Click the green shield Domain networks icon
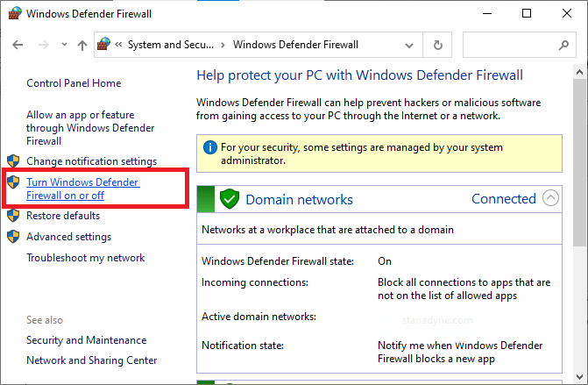This screenshot has height=385, width=588. point(230,199)
